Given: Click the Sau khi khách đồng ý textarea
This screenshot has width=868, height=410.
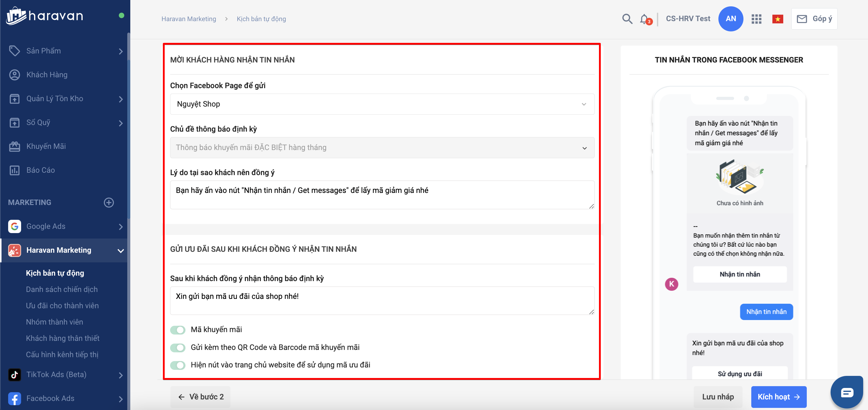Looking at the screenshot, I should pyautogui.click(x=382, y=301).
